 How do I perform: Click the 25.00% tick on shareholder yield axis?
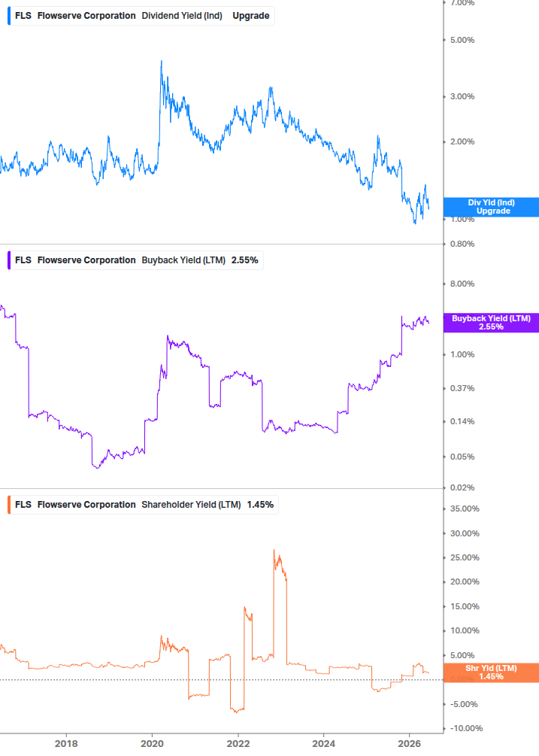point(465,558)
